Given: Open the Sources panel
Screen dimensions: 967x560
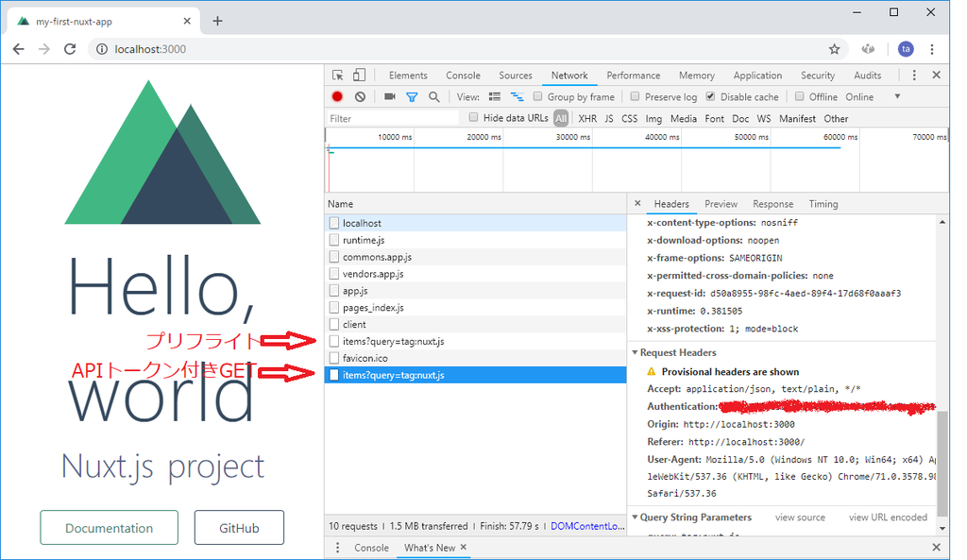Looking at the screenshot, I should click(x=515, y=76).
